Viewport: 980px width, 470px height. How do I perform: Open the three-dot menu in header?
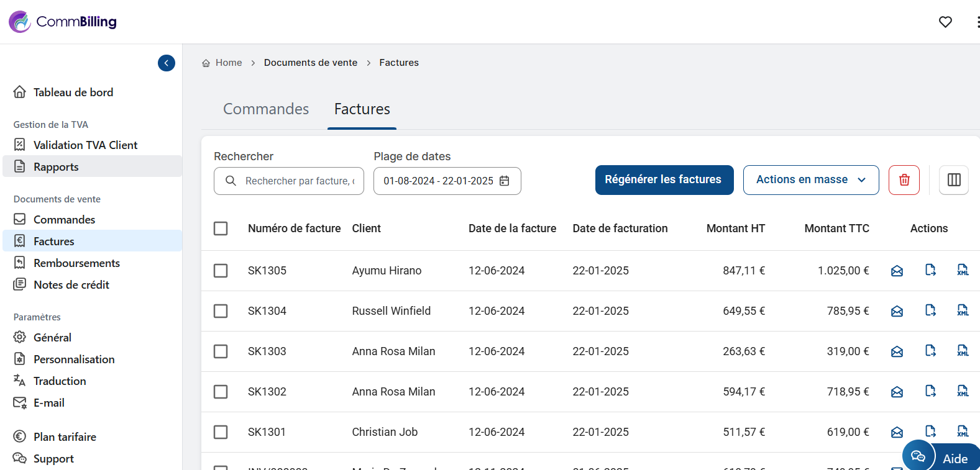977,22
